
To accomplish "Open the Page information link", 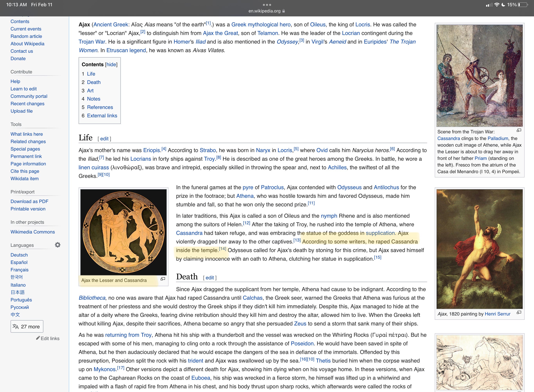I will point(28,164).
